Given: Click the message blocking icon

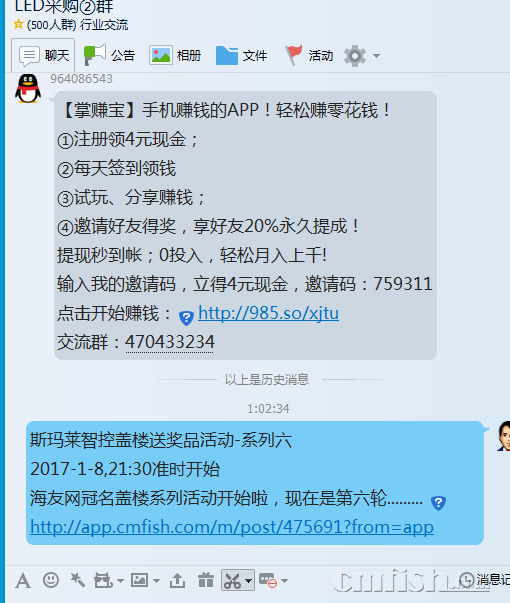Looking at the screenshot, I should [x=268, y=580].
